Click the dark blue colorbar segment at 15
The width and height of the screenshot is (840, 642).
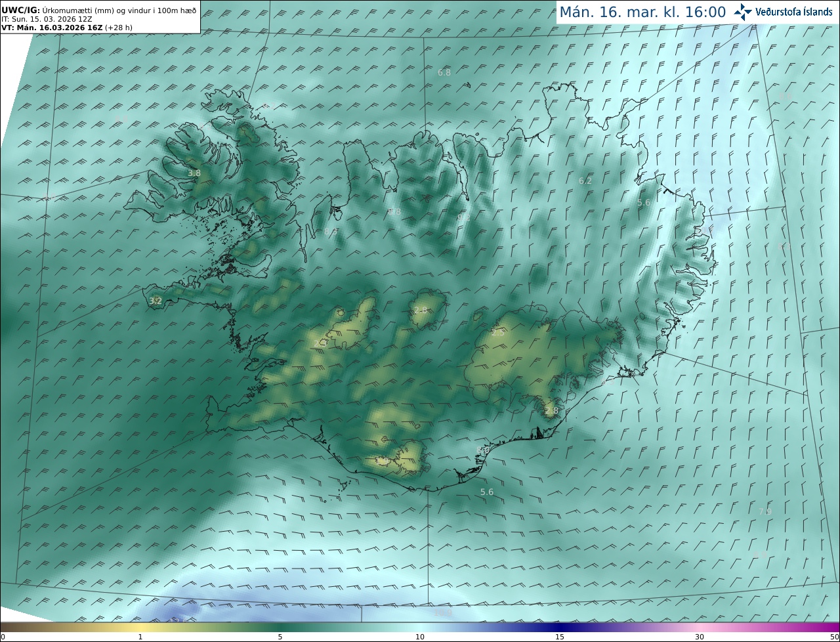(x=559, y=627)
